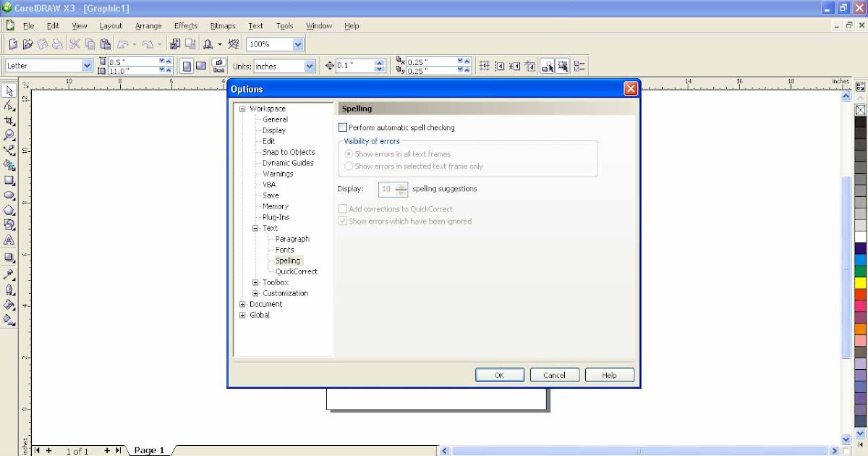Select the Interactive Fill tool

point(9,319)
